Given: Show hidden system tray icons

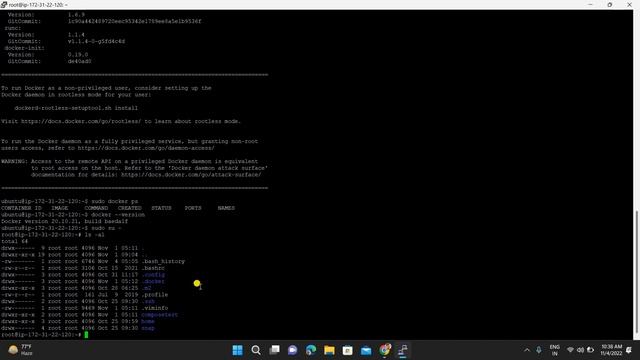Looking at the screenshot, I should point(527,350).
